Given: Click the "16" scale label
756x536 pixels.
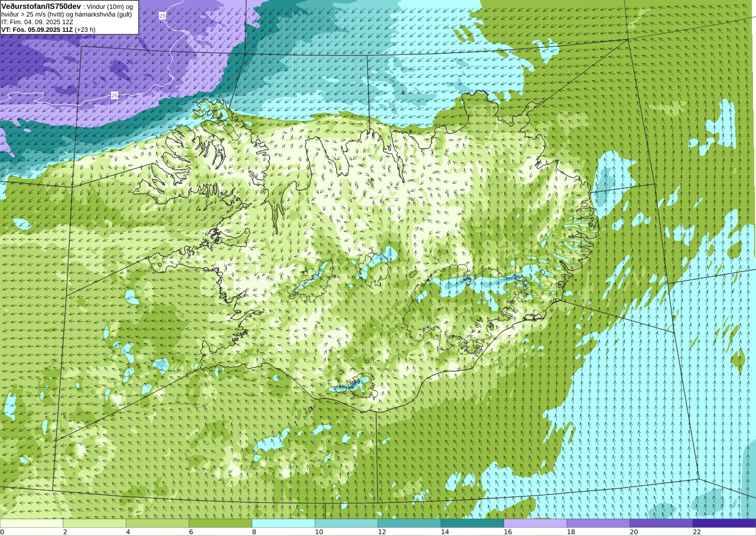Looking at the screenshot, I should (508, 532).
